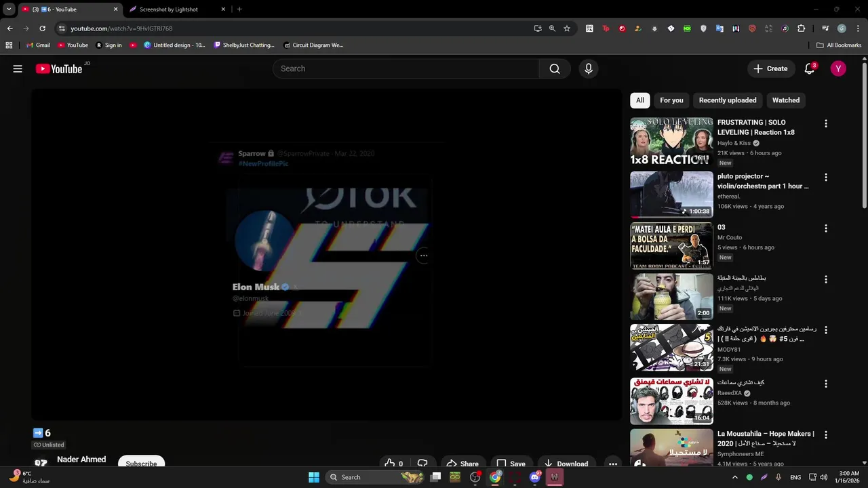Like the video with thumbs up
Screen dimensions: 868x488
(x=393, y=464)
